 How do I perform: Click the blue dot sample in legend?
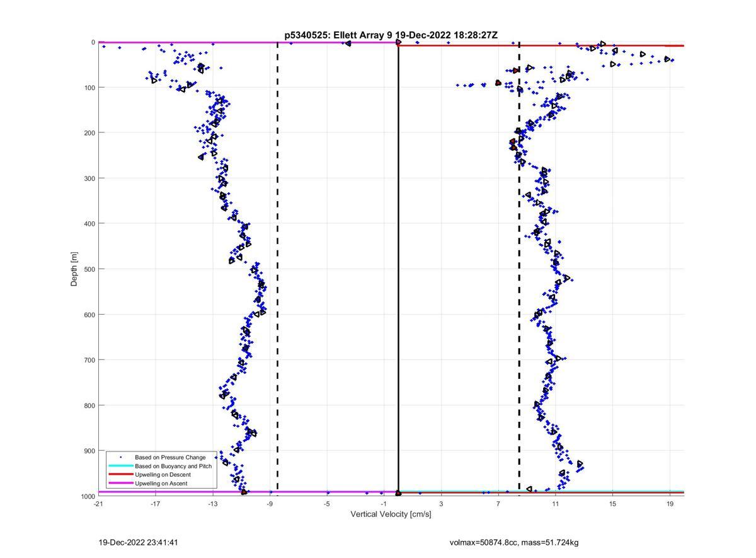coord(120,457)
